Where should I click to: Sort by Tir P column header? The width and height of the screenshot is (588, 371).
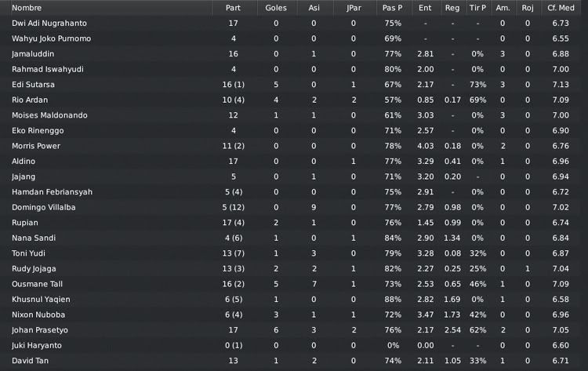(x=477, y=8)
